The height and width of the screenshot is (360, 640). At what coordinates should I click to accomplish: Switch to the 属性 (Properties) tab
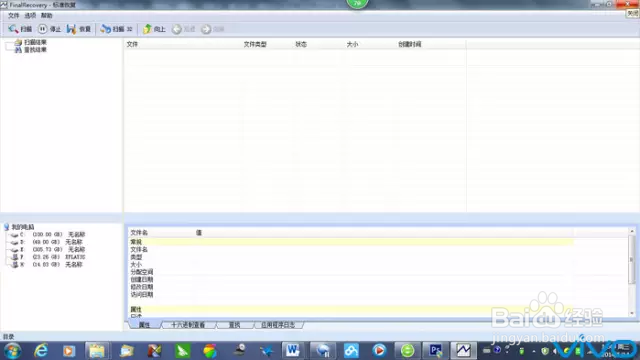pos(144,325)
